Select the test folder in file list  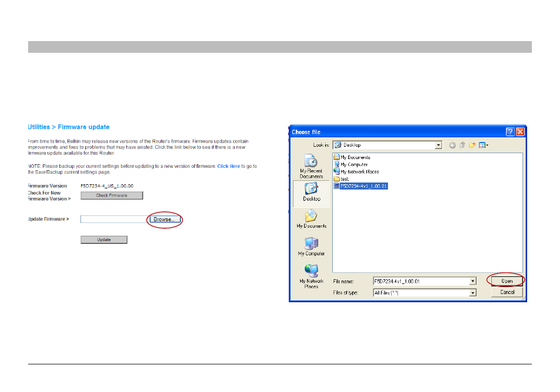[x=341, y=179]
